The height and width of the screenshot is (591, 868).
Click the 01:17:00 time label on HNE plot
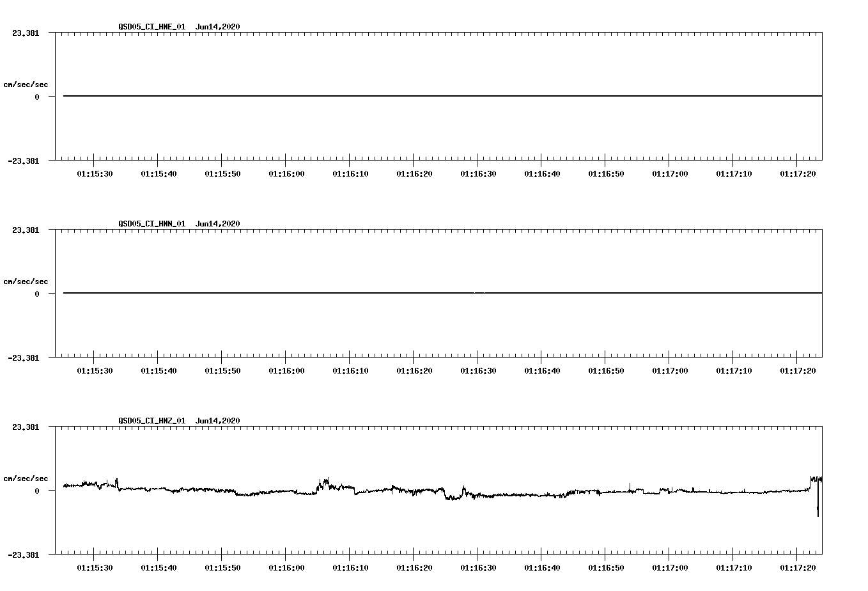coord(670,174)
